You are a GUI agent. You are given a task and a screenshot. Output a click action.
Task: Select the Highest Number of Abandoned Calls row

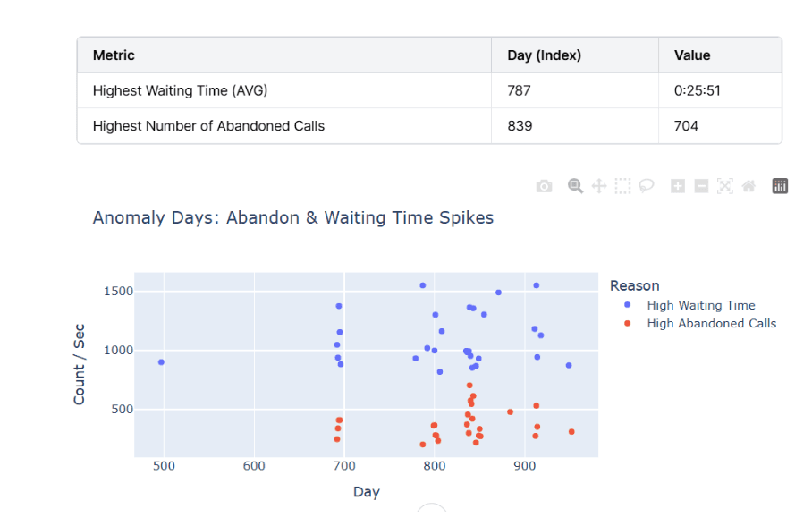[x=208, y=126]
